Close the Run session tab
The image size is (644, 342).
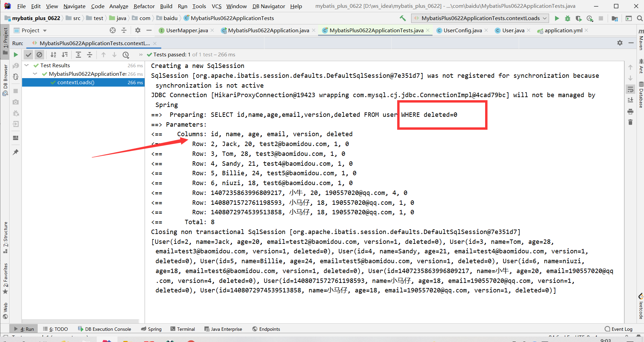pos(155,43)
